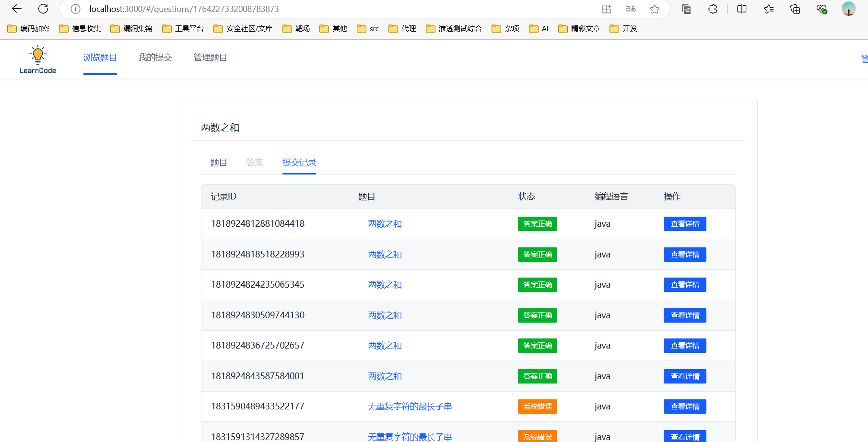
Task: Select 浏览题目 in the navigation menu
Action: pyautogui.click(x=100, y=58)
